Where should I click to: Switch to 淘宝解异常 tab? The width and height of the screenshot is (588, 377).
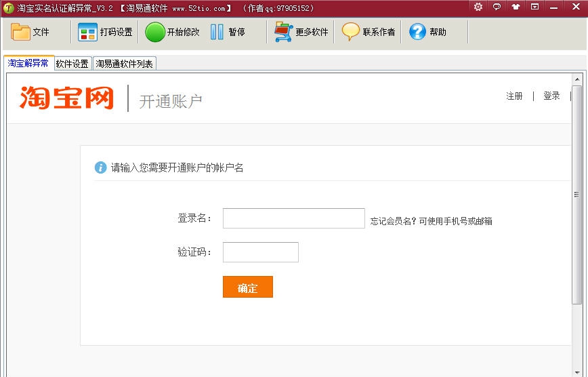click(28, 63)
